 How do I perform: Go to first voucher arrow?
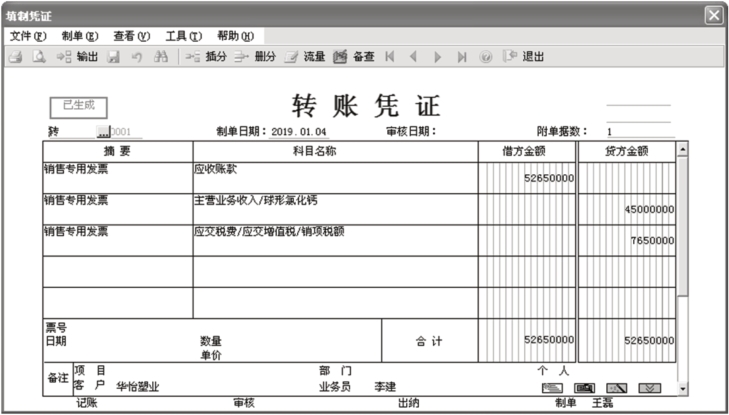tap(390, 57)
